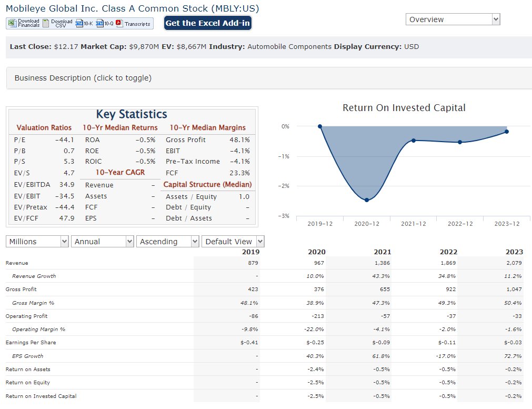
Task: Open the Transcripts link
Action: point(137,24)
